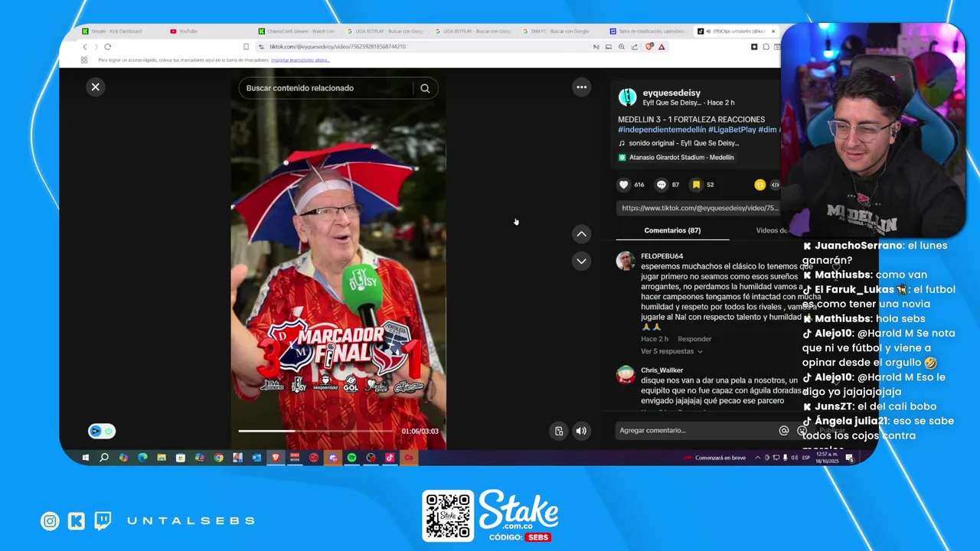Open the eyquesedeisy username link
This screenshot has height=551, width=980.
[671, 93]
